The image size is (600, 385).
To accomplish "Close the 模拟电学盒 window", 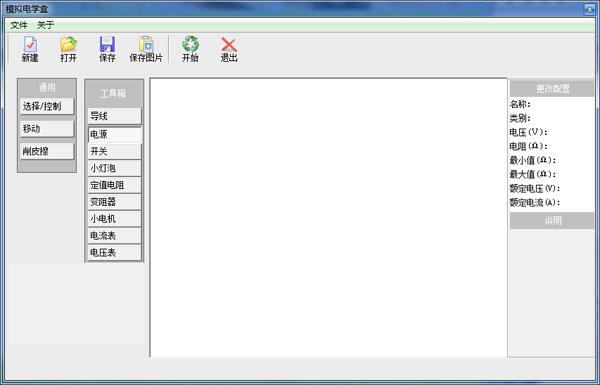I will [590, 10].
